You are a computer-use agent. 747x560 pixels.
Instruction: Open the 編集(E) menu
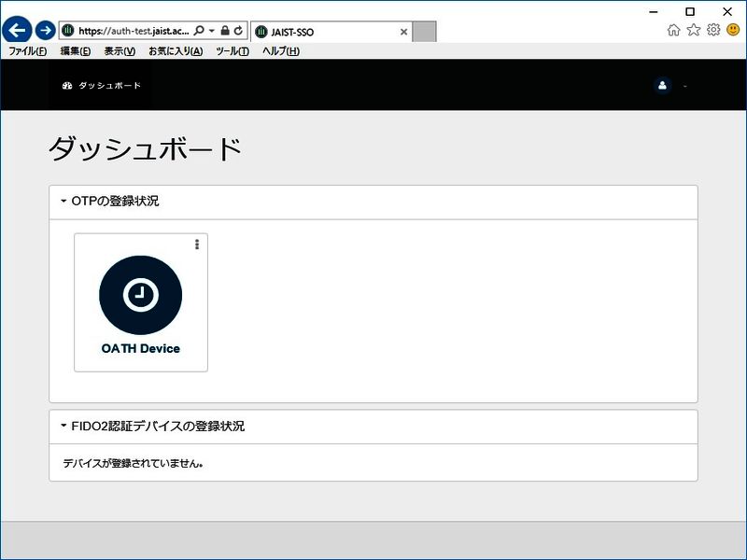(x=76, y=51)
